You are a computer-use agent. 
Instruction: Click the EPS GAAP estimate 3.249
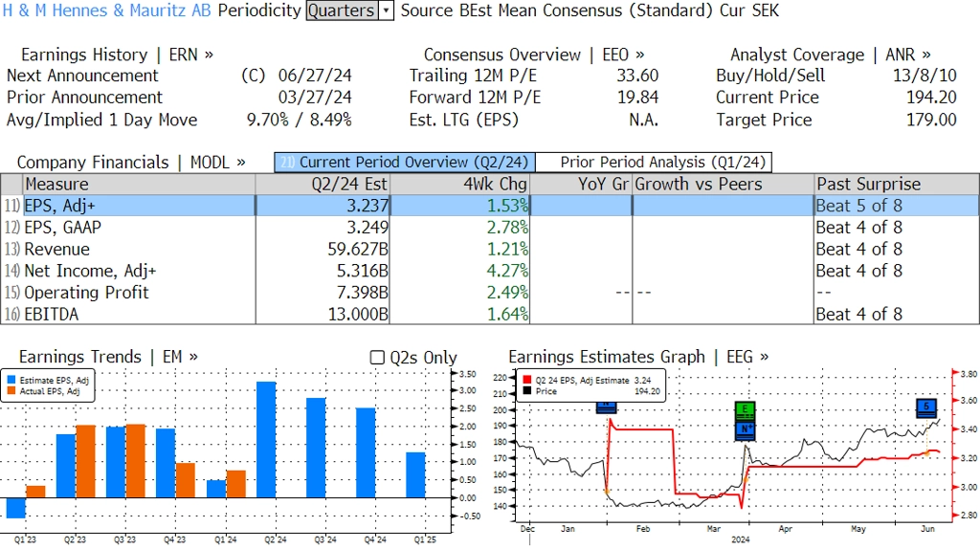[x=367, y=228]
